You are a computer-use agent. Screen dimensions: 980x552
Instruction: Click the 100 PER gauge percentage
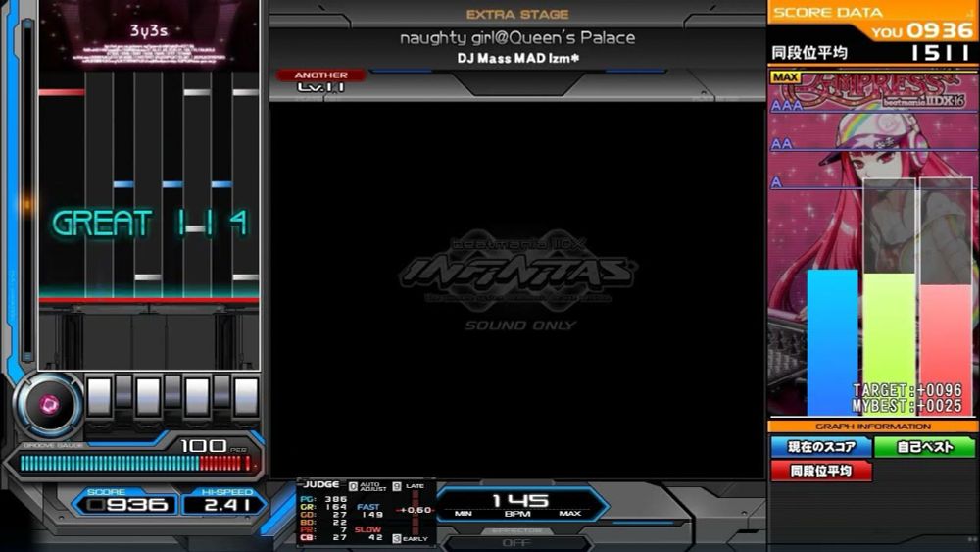(213, 446)
